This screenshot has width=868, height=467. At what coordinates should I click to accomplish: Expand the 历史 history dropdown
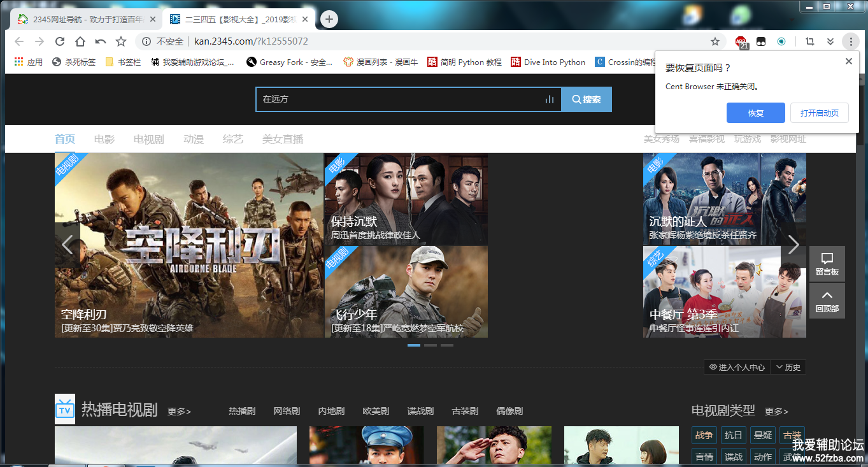pos(788,367)
